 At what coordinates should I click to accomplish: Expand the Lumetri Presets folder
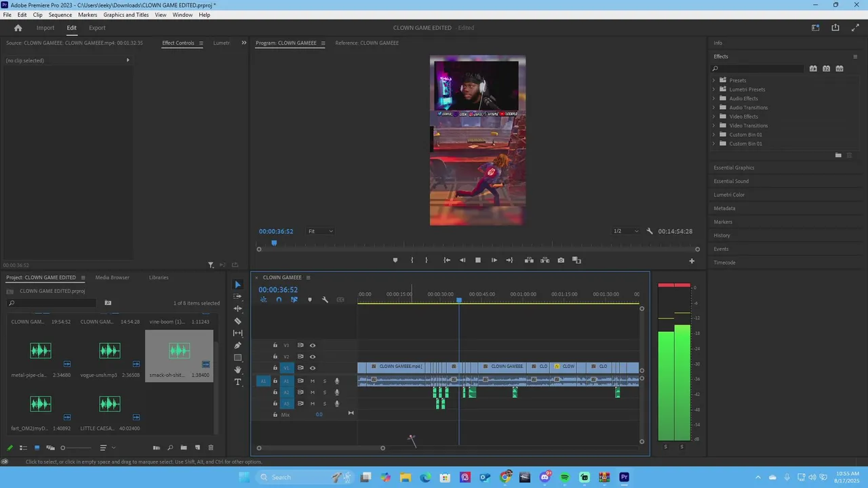713,89
